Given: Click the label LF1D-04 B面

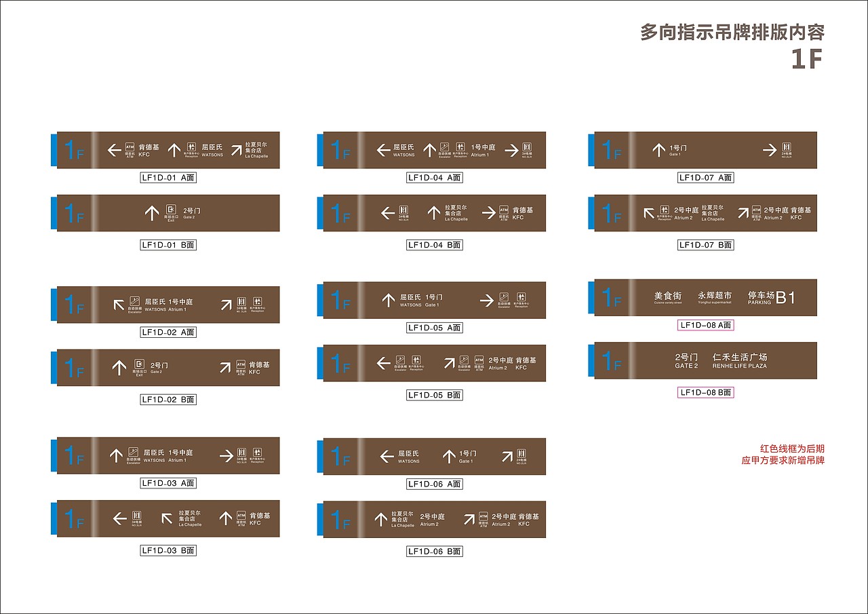Looking at the screenshot, I should coord(435,245).
